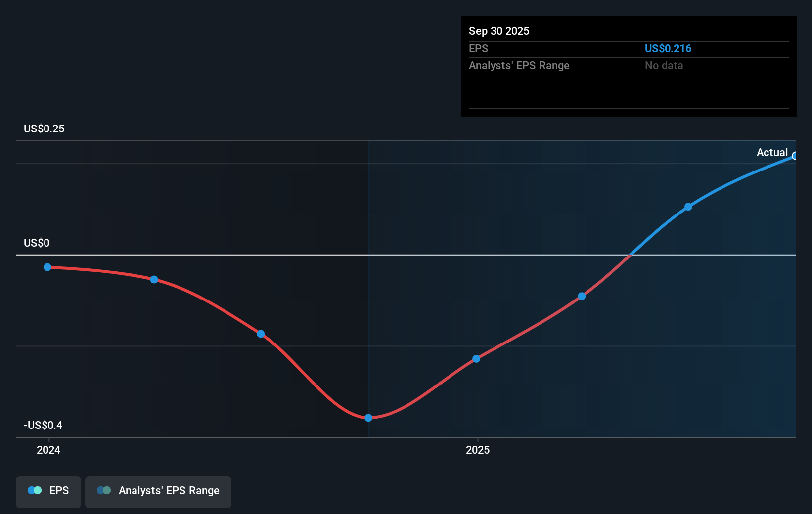Click the -US$0.4 axis marker

coord(43,425)
